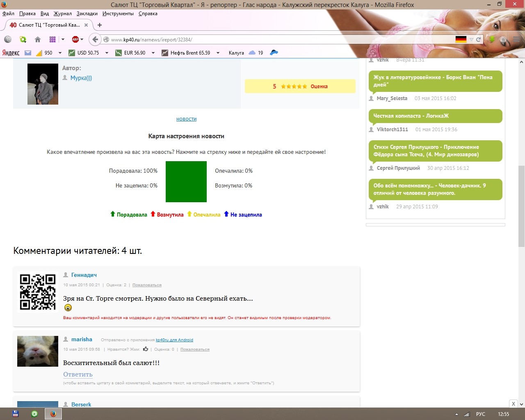525x420 pixels.
Task: Vote with the blue Не зацепила arrow
Action: (x=226, y=214)
